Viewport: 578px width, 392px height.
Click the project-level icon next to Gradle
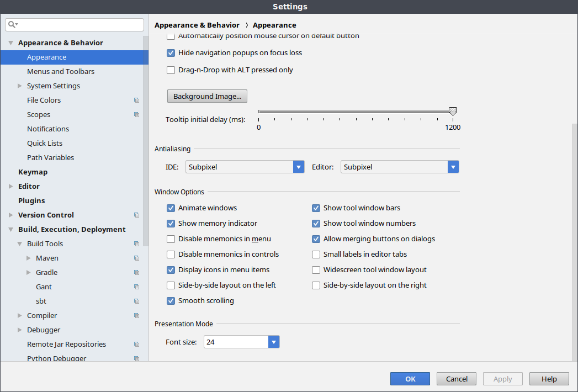coord(136,272)
